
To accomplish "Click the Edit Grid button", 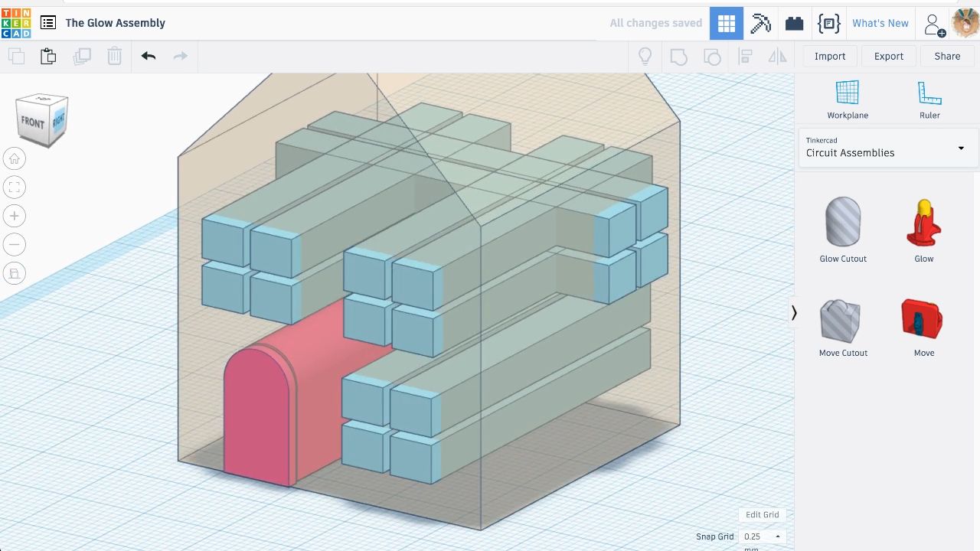I will click(763, 515).
